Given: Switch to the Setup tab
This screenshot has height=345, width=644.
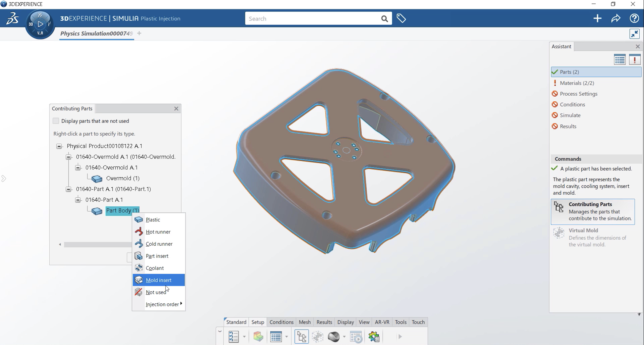Looking at the screenshot, I should [258, 322].
